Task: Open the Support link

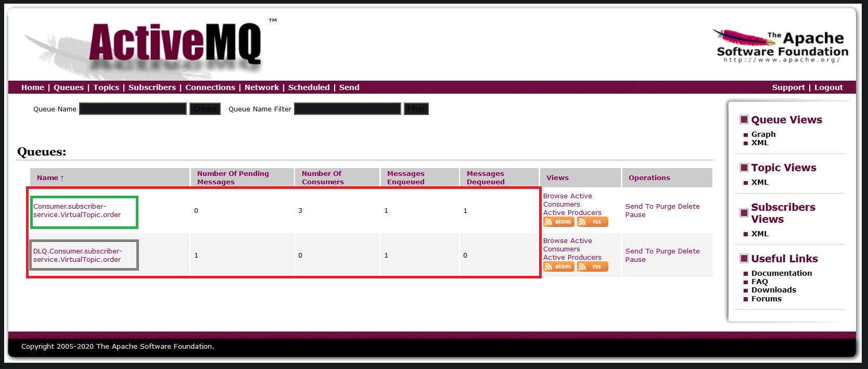Action: click(x=788, y=87)
